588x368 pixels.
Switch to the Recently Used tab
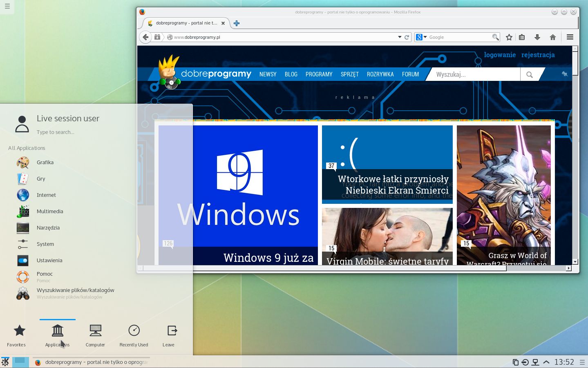pyautogui.click(x=134, y=336)
